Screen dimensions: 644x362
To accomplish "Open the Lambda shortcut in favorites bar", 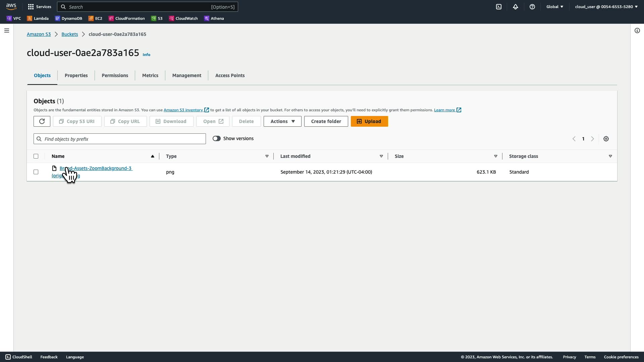I will tap(38, 18).
